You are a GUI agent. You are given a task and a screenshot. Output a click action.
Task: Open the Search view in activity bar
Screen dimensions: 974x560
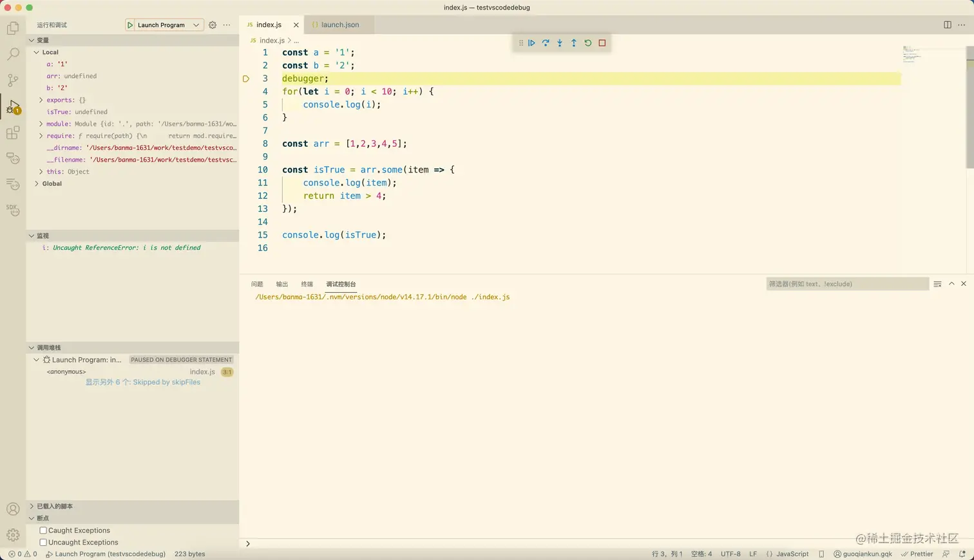pos(13,54)
